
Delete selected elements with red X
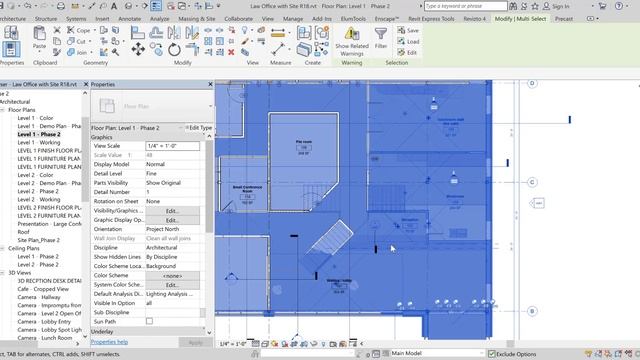coord(231,52)
